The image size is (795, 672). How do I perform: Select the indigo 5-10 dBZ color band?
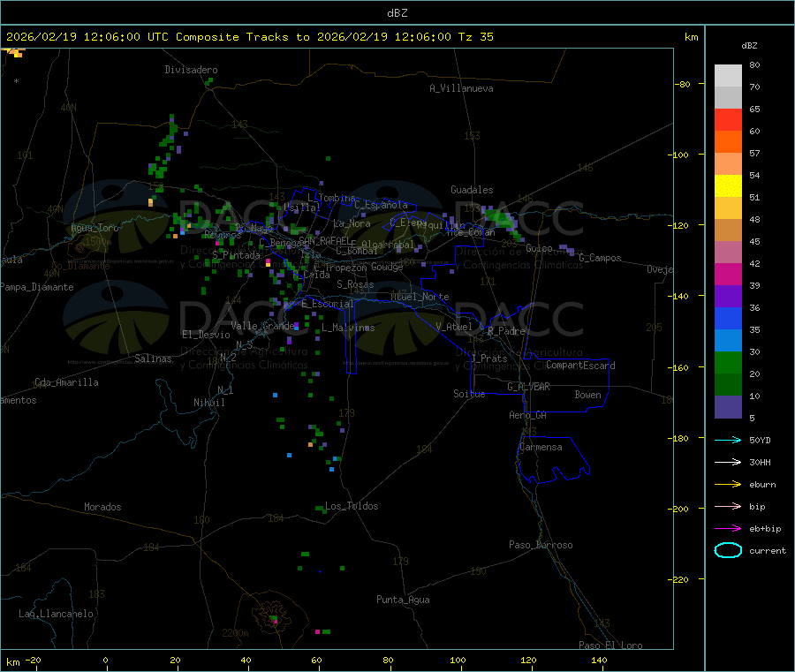728,407
